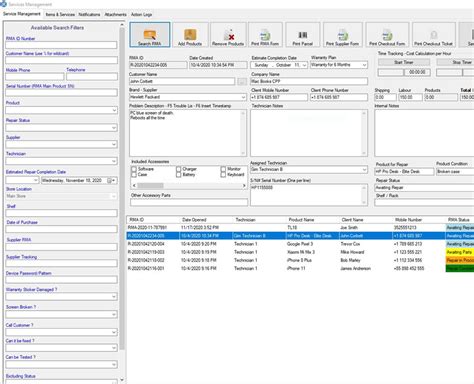Open the Technician filter dropdown
The width and height of the screenshot is (474, 384).
point(114,161)
